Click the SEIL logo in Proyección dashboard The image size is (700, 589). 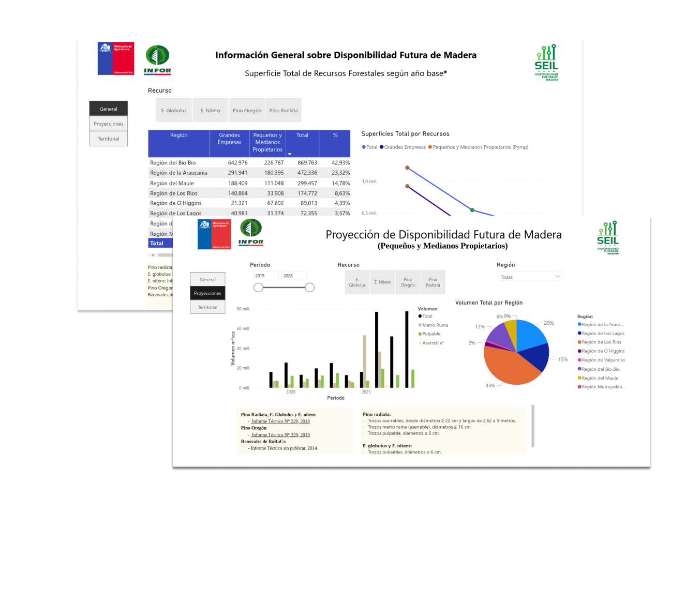click(608, 238)
